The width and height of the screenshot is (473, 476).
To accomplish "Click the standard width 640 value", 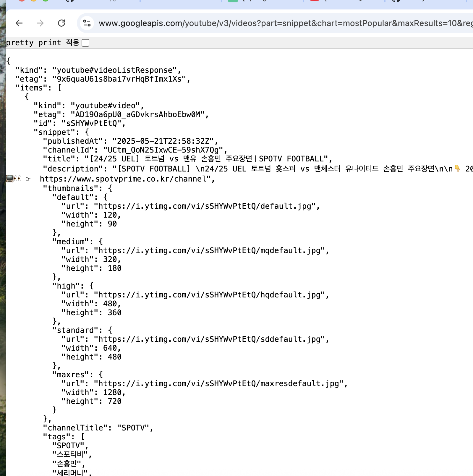I will 110,348.
